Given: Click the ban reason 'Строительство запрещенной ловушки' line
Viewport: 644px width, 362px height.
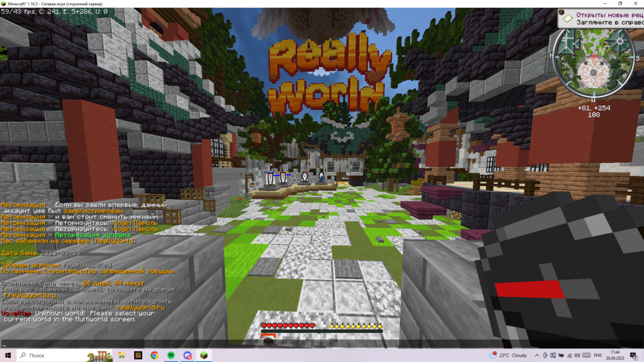Looking at the screenshot, I should pos(88,272).
